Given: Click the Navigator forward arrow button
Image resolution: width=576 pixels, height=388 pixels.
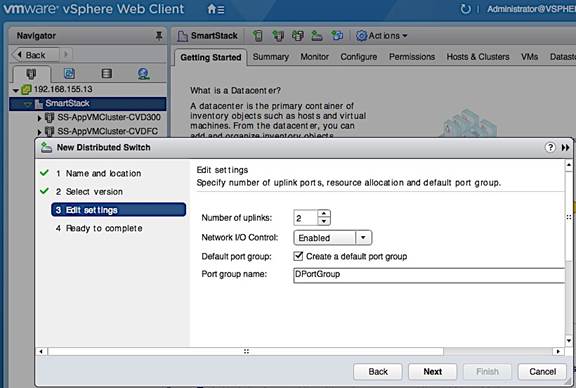Looking at the screenshot, I should (x=66, y=55).
